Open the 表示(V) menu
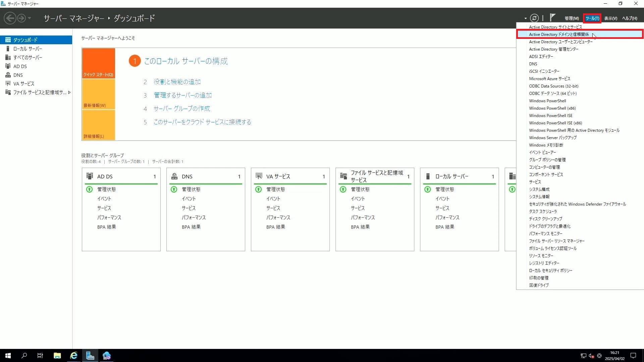The width and height of the screenshot is (644, 362). click(610, 18)
